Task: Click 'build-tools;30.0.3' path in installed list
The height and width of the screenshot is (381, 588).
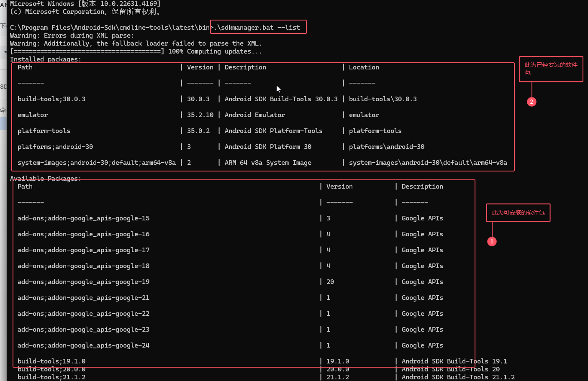Action: click(x=51, y=99)
